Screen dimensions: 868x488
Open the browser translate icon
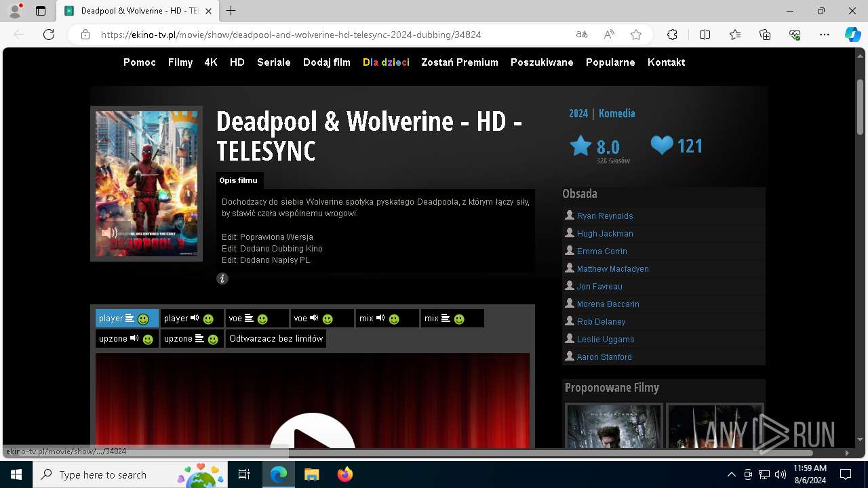click(581, 35)
